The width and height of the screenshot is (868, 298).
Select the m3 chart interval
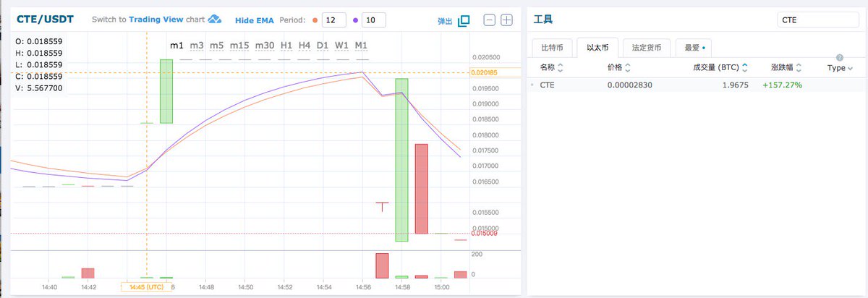[197, 46]
